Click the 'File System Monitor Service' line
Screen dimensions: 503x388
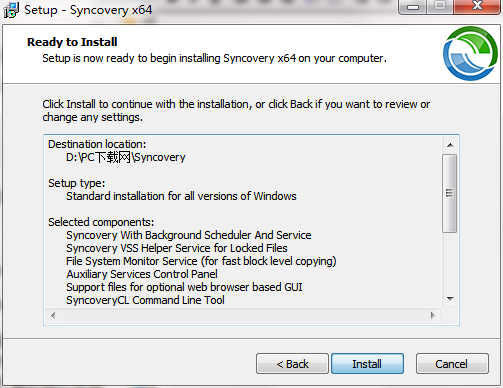201,261
